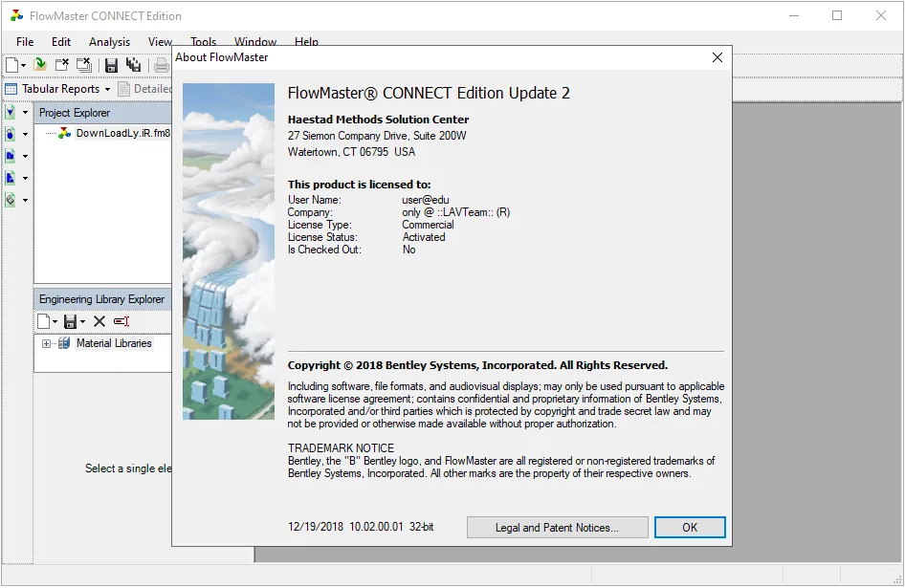Click the New document icon in main toolbar
Viewport: 905px width, 588px height.
11,65
